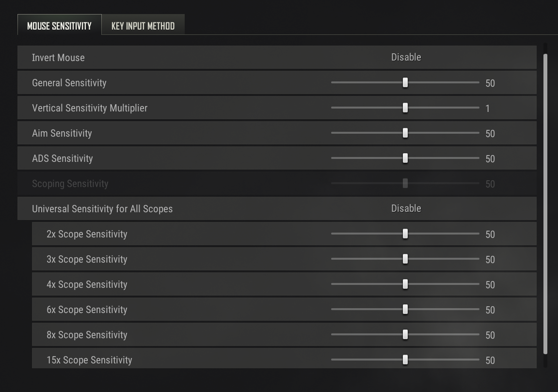The height and width of the screenshot is (392, 558).
Task: Click the Aim Sensitivity slider handle
Action: pos(405,133)
